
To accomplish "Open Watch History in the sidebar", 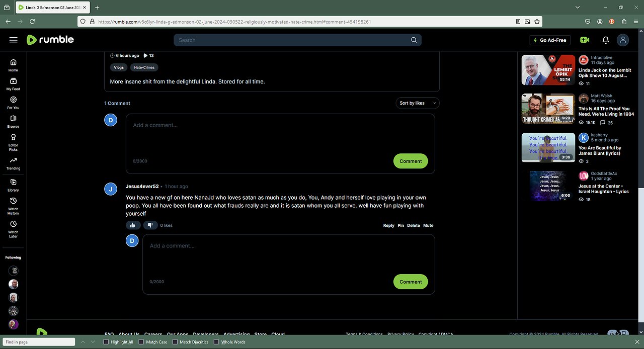I will click(13, 206).
